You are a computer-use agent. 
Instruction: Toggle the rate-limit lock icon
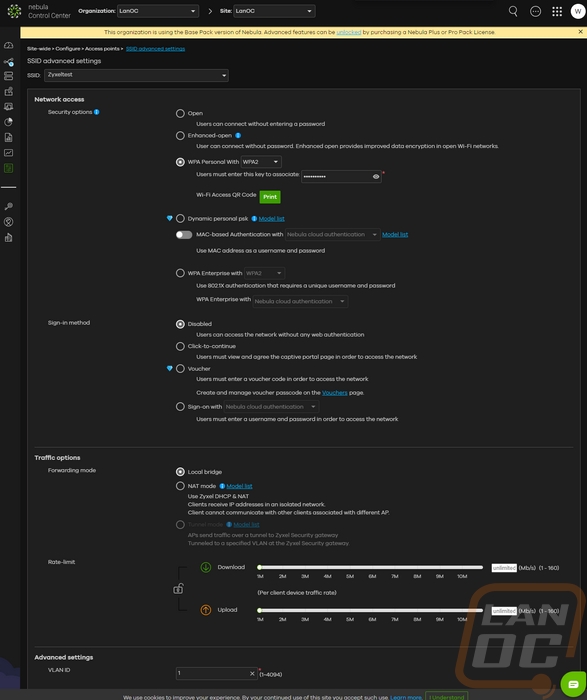[178, 589]
